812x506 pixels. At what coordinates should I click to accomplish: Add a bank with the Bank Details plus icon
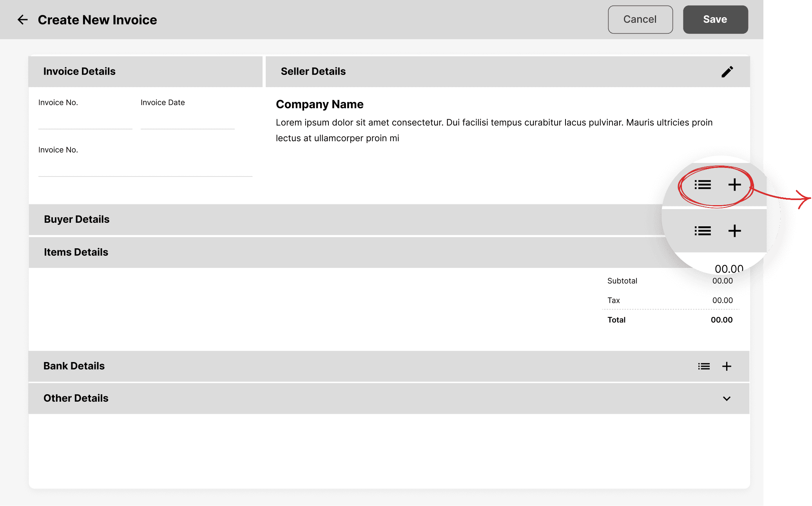(727, 366)
